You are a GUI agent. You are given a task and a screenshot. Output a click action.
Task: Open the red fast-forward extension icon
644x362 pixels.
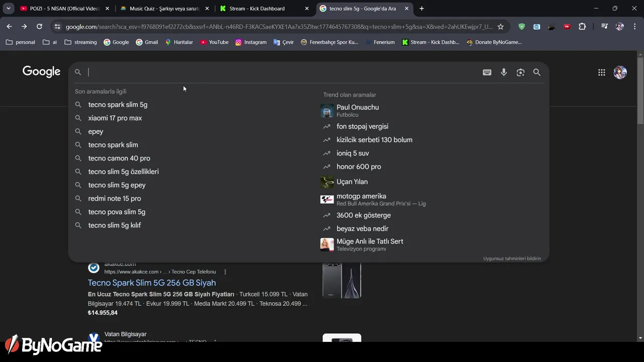coord(567,27)
